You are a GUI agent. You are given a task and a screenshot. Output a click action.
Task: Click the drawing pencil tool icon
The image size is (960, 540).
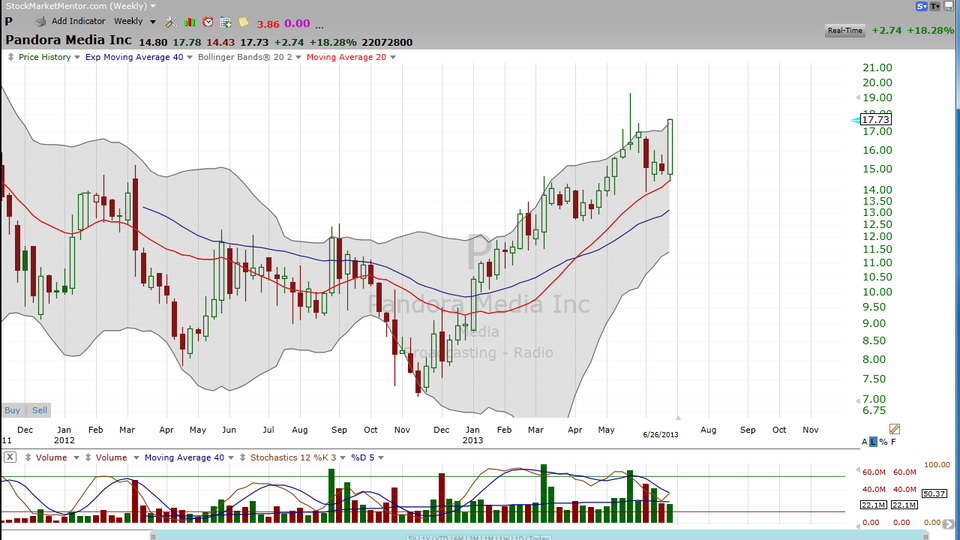[894, 429]
